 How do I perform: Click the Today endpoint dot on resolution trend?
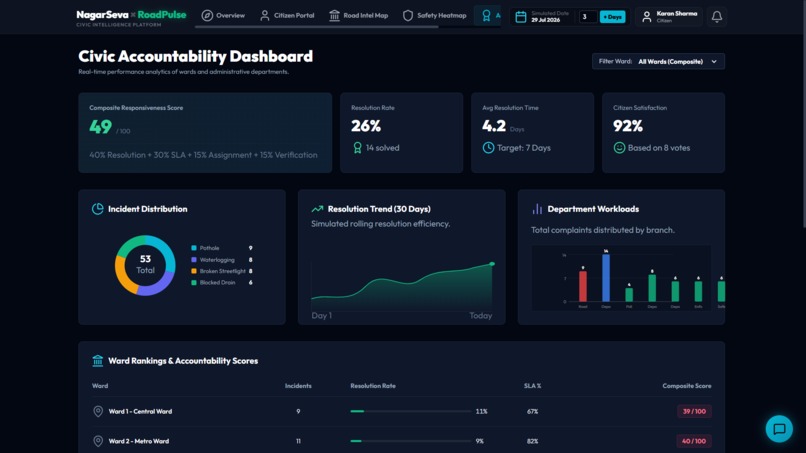click(x=492, y=264)
